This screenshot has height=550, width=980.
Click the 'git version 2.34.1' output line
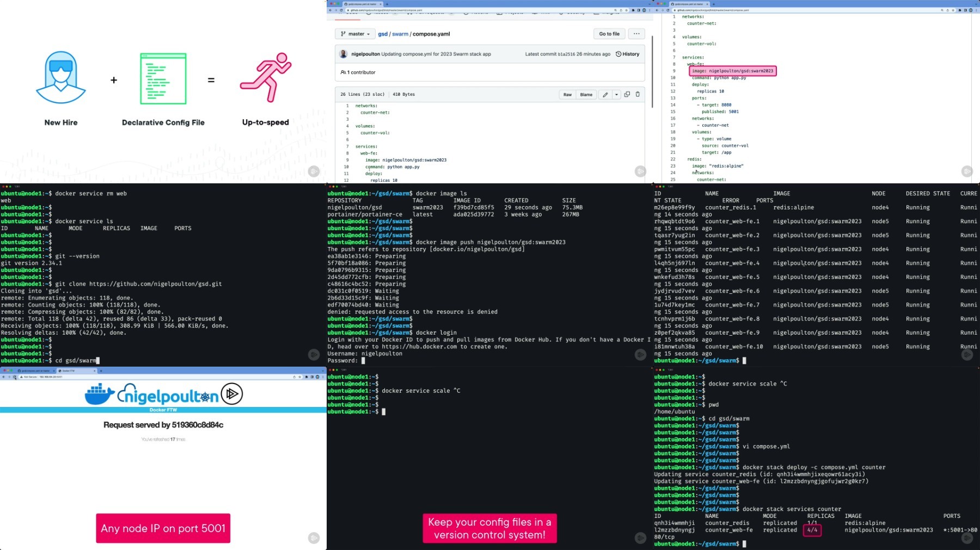click(x=31, y=263)
